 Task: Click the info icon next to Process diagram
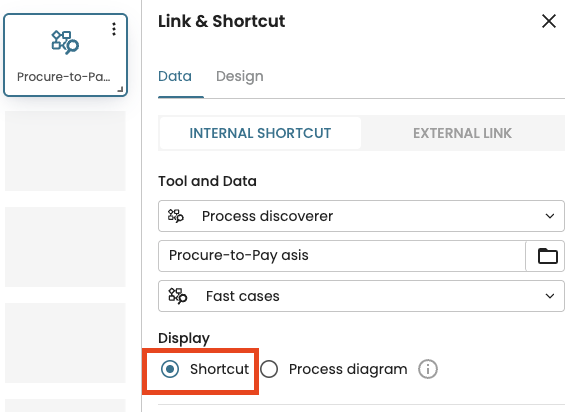[428, 369]
